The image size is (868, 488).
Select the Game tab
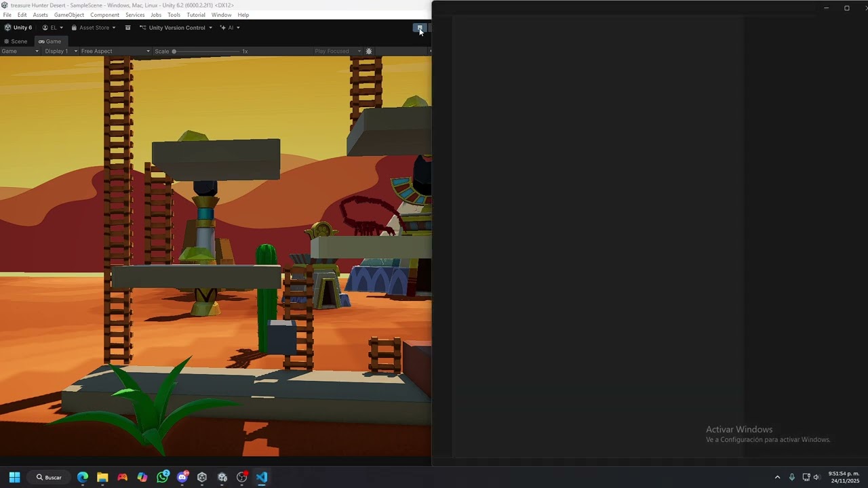50,41
